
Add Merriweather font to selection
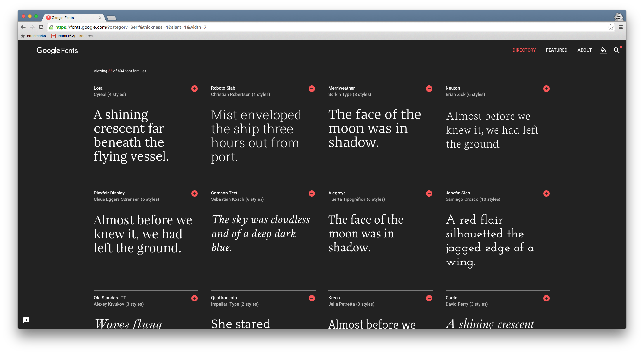coord(429,89)
